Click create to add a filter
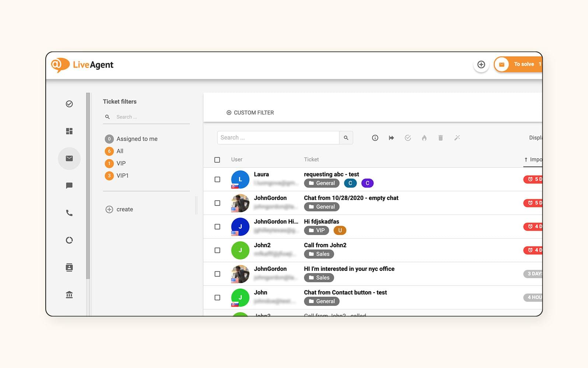588x368 pixels. [x=119, y=209]
